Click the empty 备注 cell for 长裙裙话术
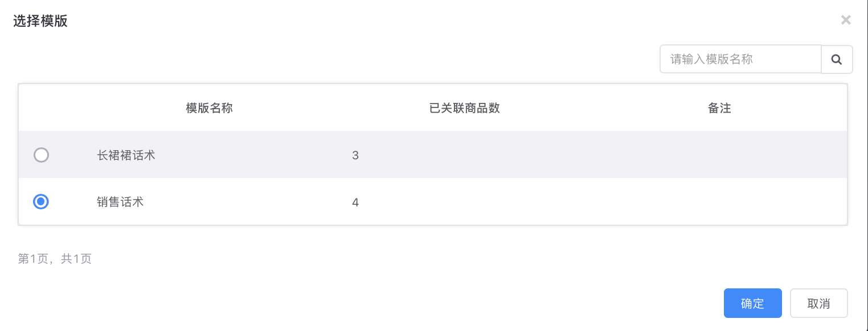 719,155
